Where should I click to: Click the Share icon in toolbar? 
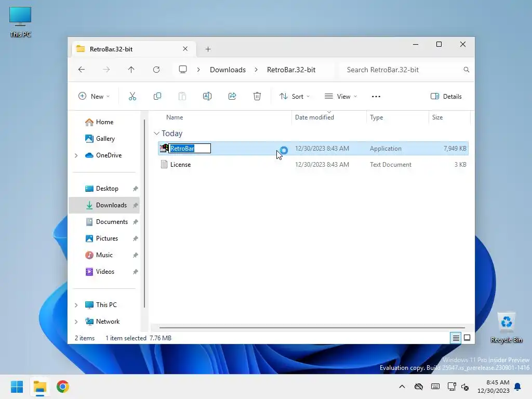tap(232, 96)
